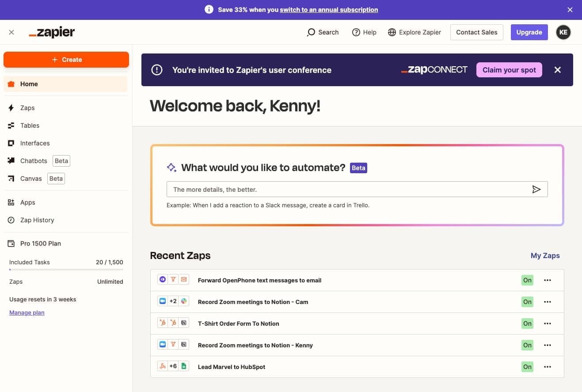Open the Canvas Beta section

tap(31, 178)
